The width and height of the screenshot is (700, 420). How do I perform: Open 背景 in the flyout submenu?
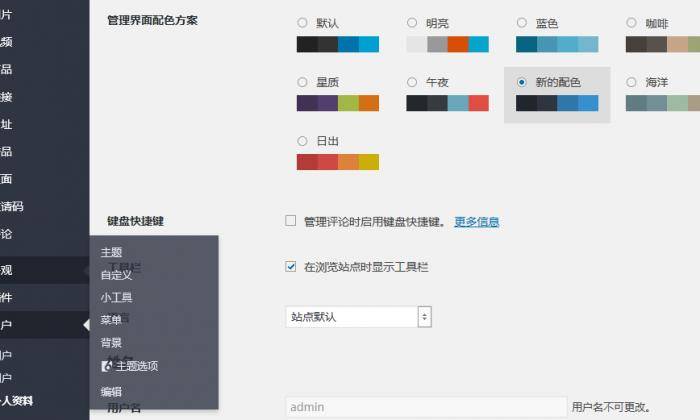click(111, 343)
